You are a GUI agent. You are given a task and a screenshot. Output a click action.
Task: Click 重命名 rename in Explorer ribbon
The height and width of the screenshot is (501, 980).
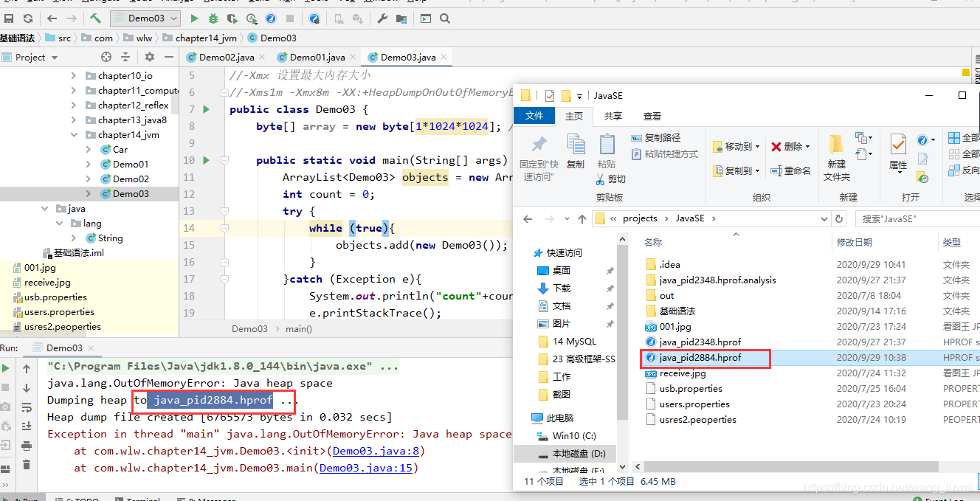[x=790, y=170]
